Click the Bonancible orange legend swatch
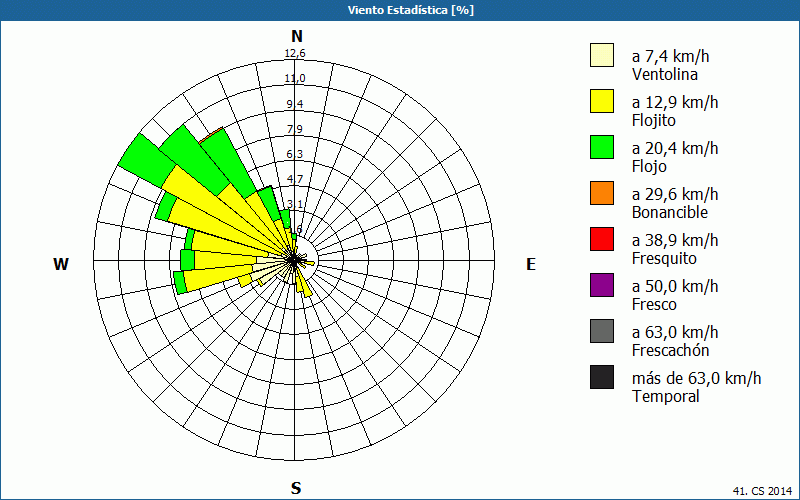The height and width of the screenshot is (500, 800). [602, 193]
